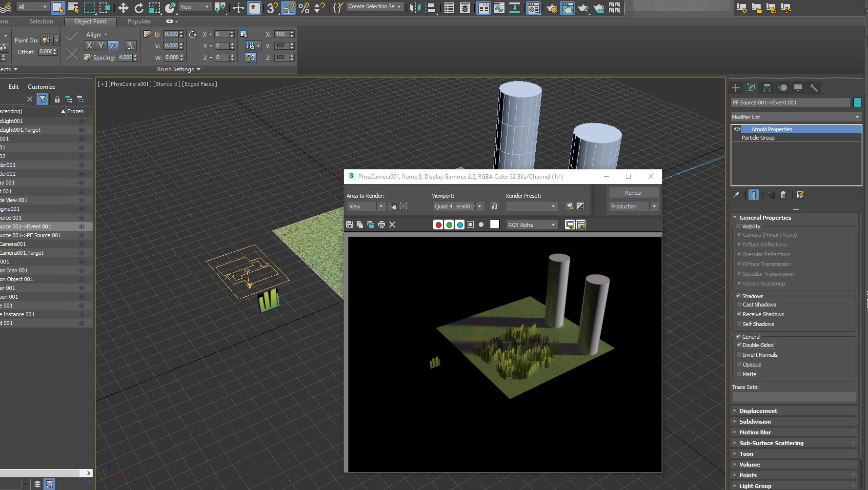Open the Mirror tool
Viewport: 868px width, 490px height.
click(414, 8)
